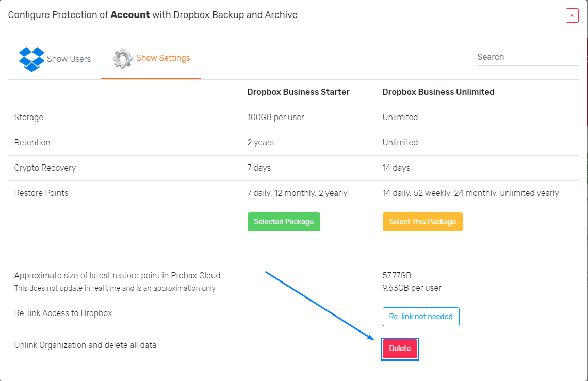
Task: Select the 2 years retention value
Action: point(260,142)
